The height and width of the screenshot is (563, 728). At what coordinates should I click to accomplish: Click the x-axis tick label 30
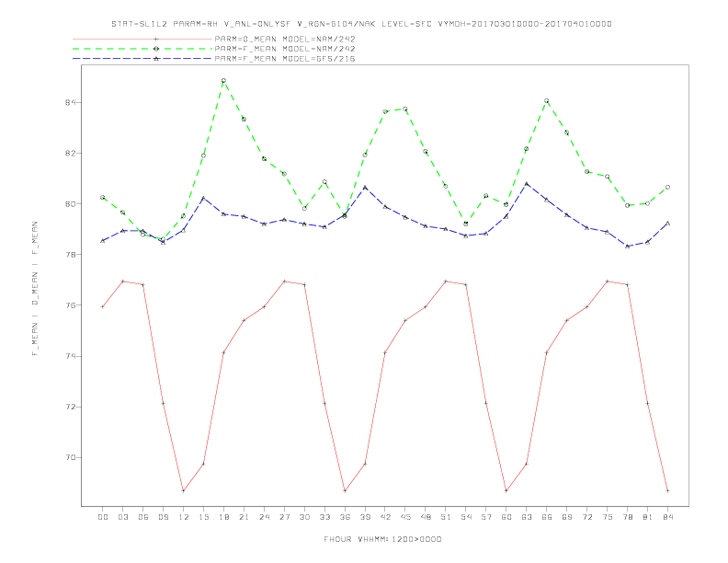(304, 517)
